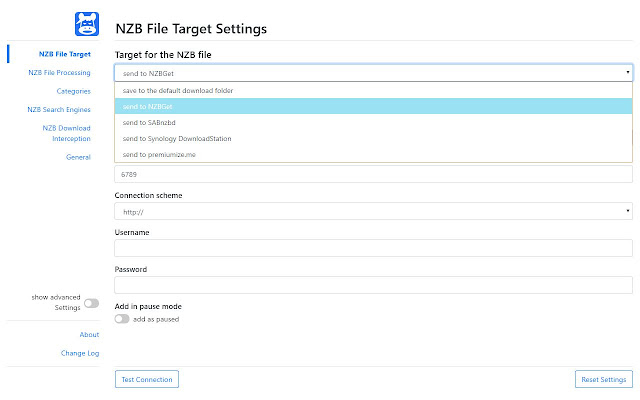Go to the Categories section
Screen dimensions: 640x400
click(74, 91)
